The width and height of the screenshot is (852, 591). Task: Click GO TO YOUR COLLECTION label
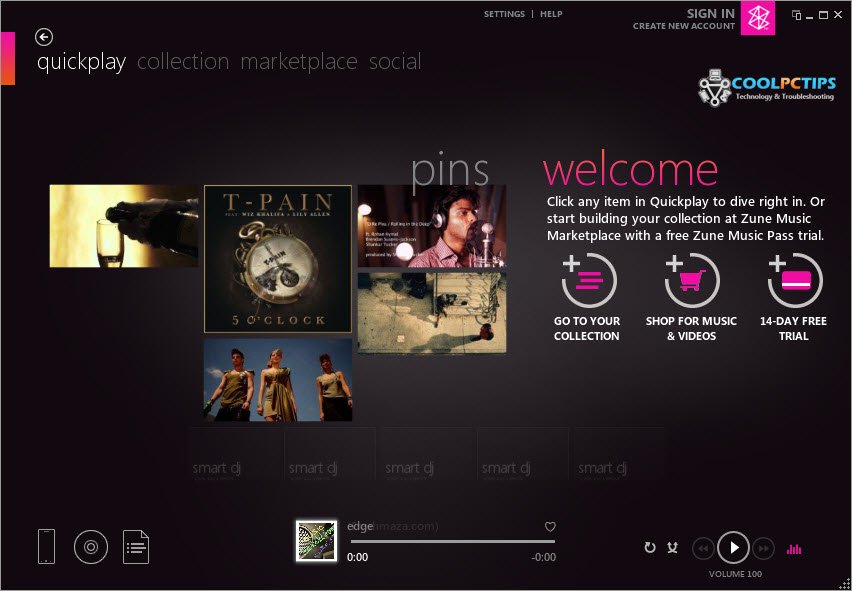[587, 329]
